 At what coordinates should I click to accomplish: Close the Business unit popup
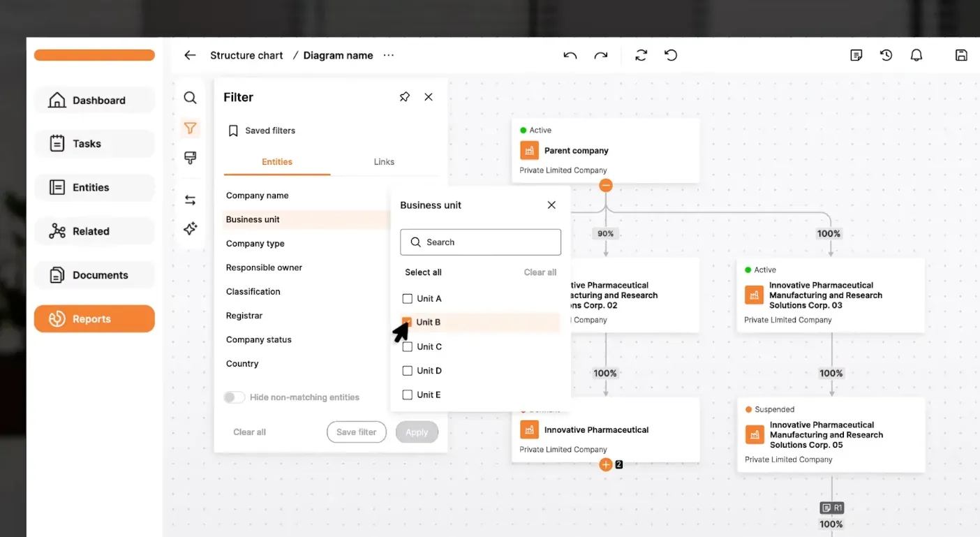[x=551, y=205]
